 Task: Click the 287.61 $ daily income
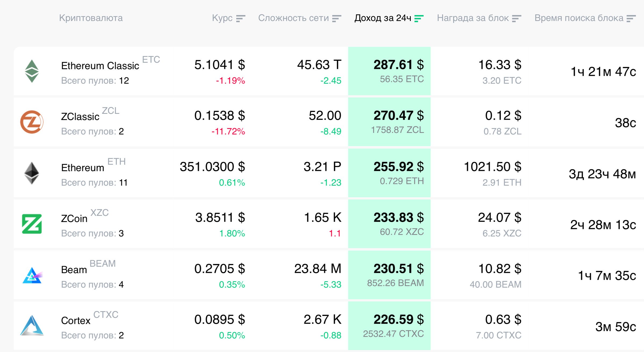399,65
